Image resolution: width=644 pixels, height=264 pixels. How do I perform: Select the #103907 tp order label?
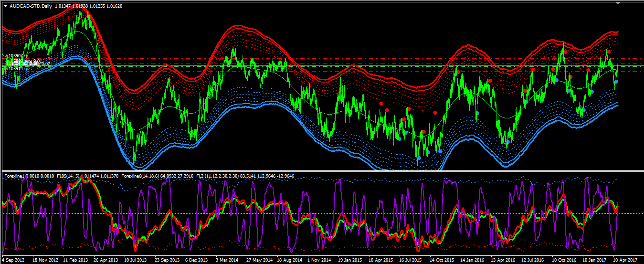(x=17, y=56)
